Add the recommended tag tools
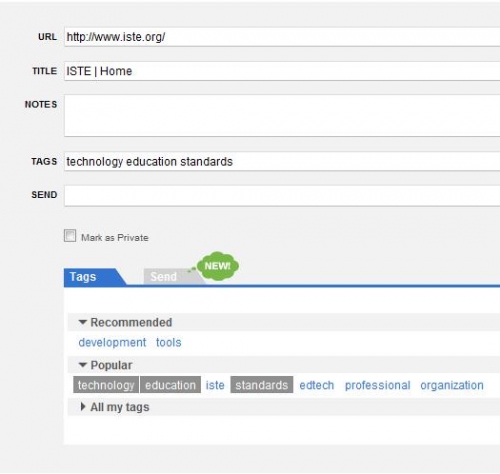The height and width of the screenshot is (474, 500). [169, 342]
